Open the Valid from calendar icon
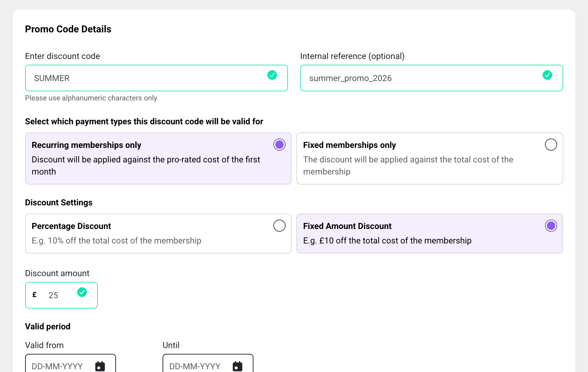Screen dimensions: 588x372 pyautogui.click(x=100, y=366)
